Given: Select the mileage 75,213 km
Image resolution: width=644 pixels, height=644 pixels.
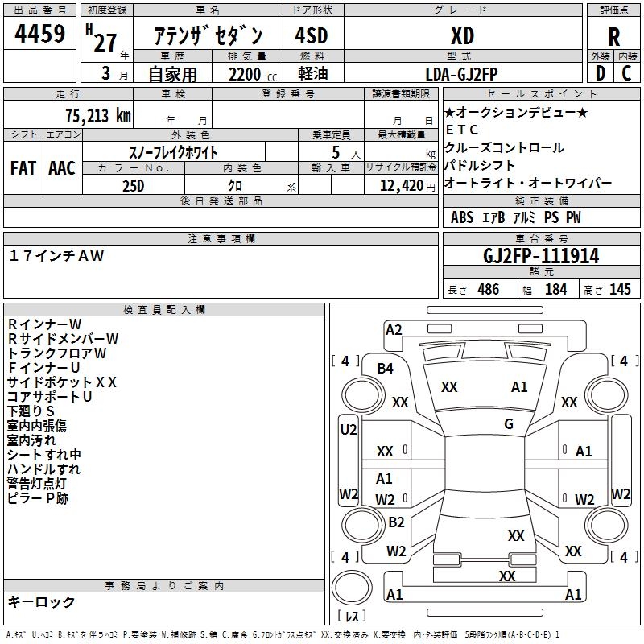Looking at the screenshot, I should tap(98, 115).
